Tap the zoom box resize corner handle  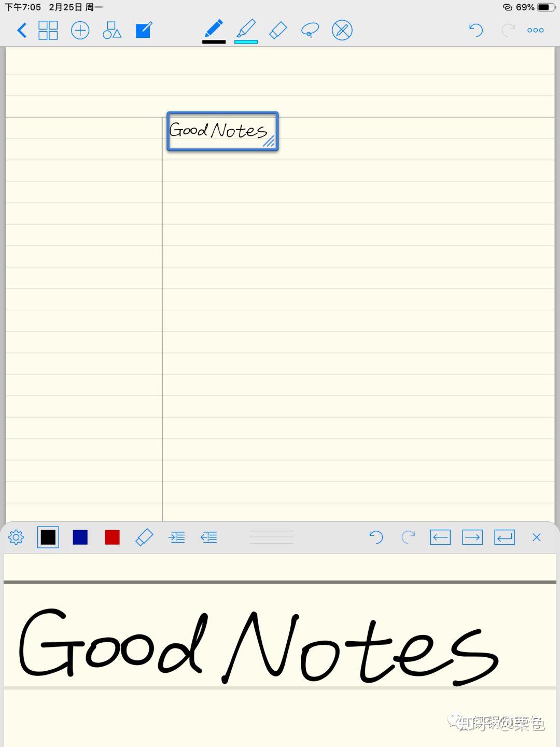coord(269,142)
